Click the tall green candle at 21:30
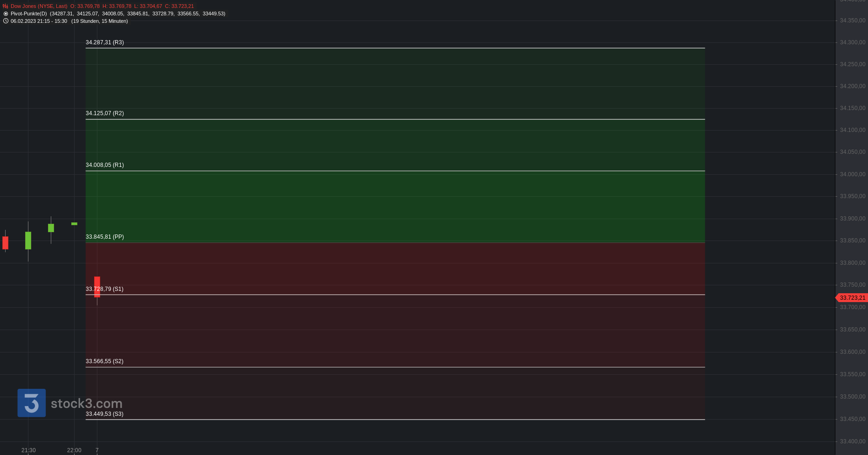 (28, 241)
